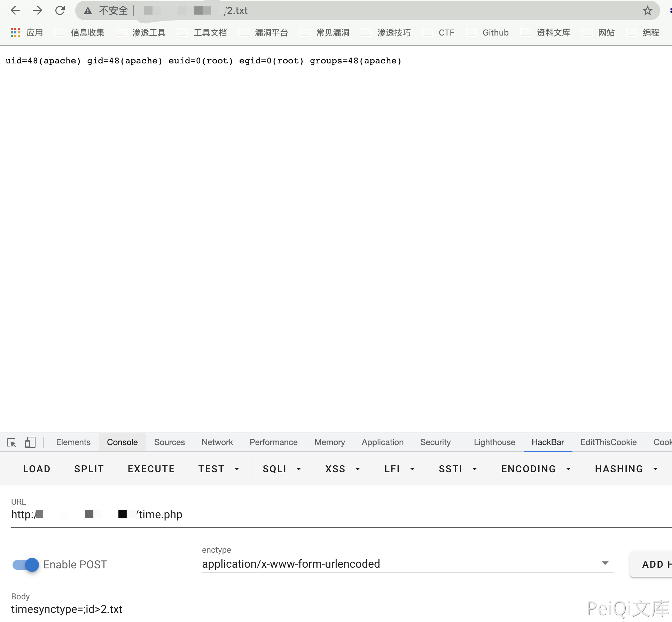The image size is (672, 622).
Task: Expand the HASHING dropdown
Action: [x=626, y=469]
